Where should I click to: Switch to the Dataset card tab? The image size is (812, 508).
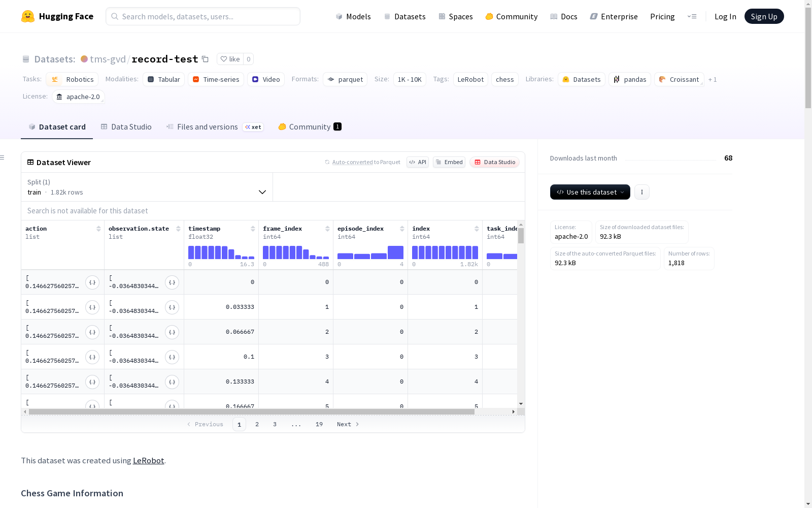(x=57, y=127)
